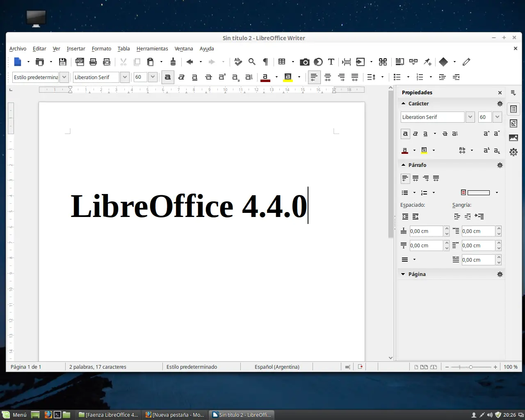Image resolution: width=525 pixels, height=420 pixels.
Task: Toggle bold in the sidebar Carácter panel
Action: [405, 134]
